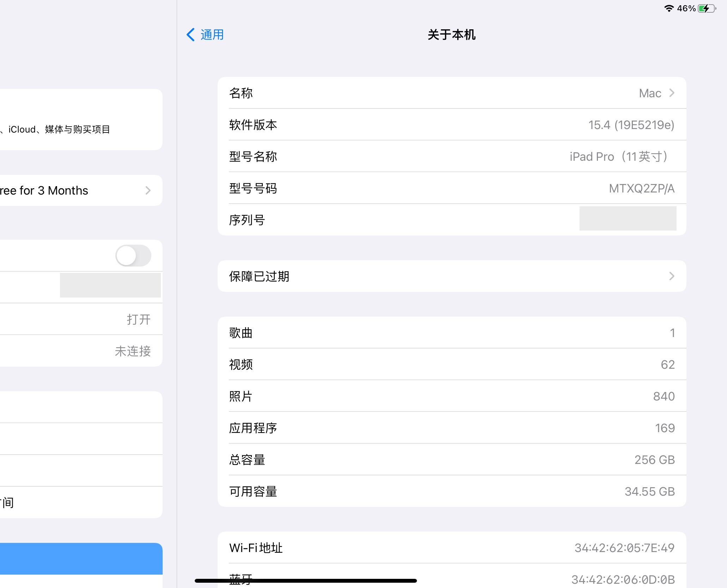Screen dimensions: 727x588
Task: Tap the 型号名称 iPad Pro row
Action: pos(452,156)
